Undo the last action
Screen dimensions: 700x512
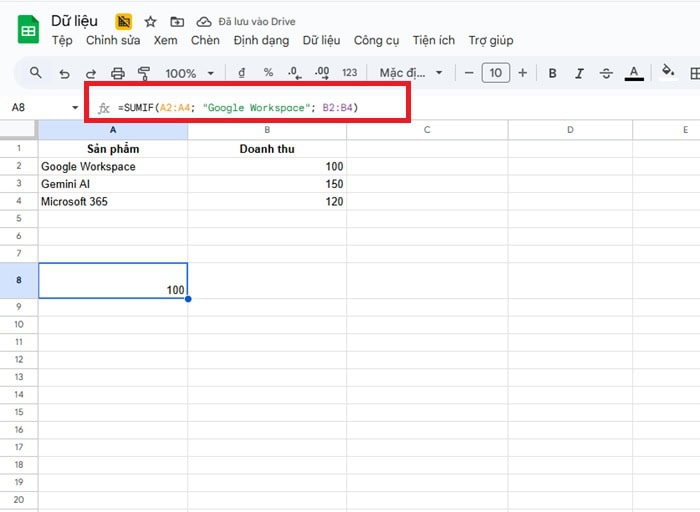(x=64, y=73)
